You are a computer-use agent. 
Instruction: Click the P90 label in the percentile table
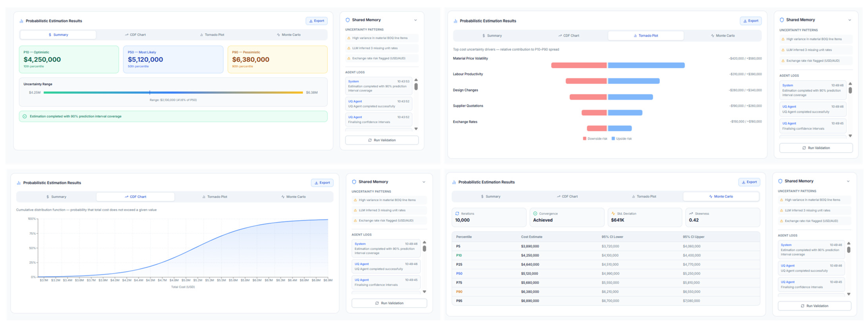459,292
